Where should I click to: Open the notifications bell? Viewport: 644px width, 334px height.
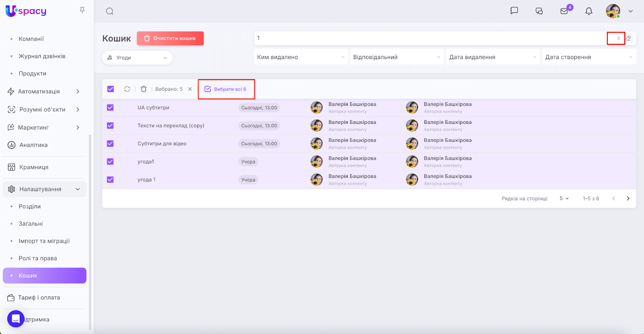[588, 11]
